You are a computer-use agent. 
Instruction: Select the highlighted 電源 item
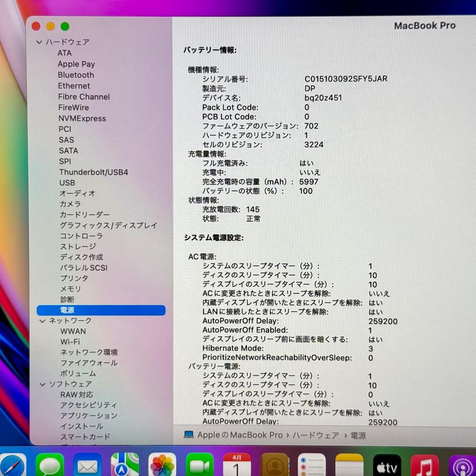coord(101,310)
